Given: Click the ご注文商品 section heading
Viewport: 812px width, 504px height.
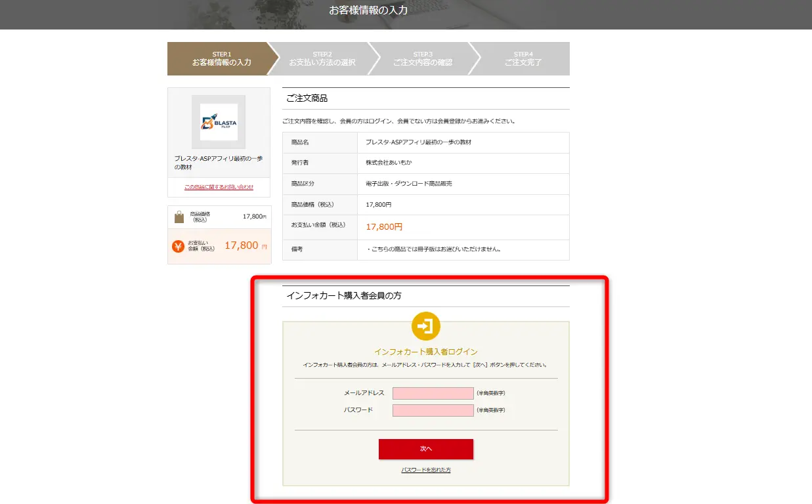Looking at the screenshot, I should [x=308, y=97].
